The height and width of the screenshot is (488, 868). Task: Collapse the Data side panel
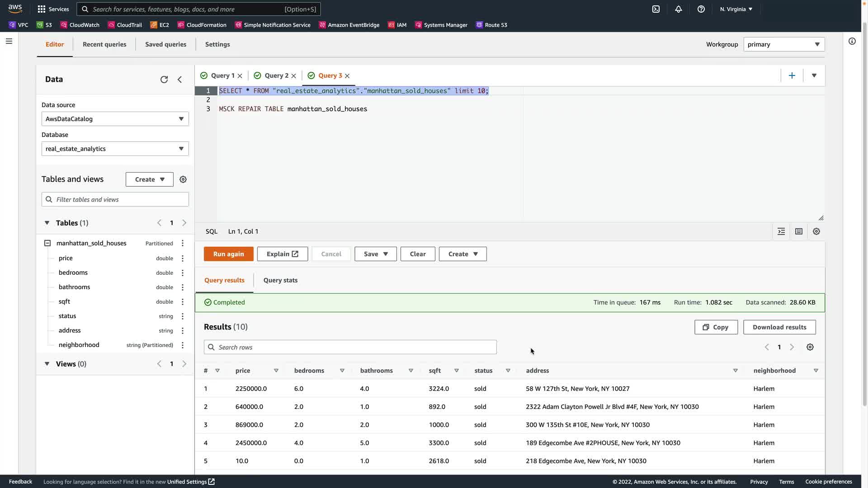coord(180,80)
